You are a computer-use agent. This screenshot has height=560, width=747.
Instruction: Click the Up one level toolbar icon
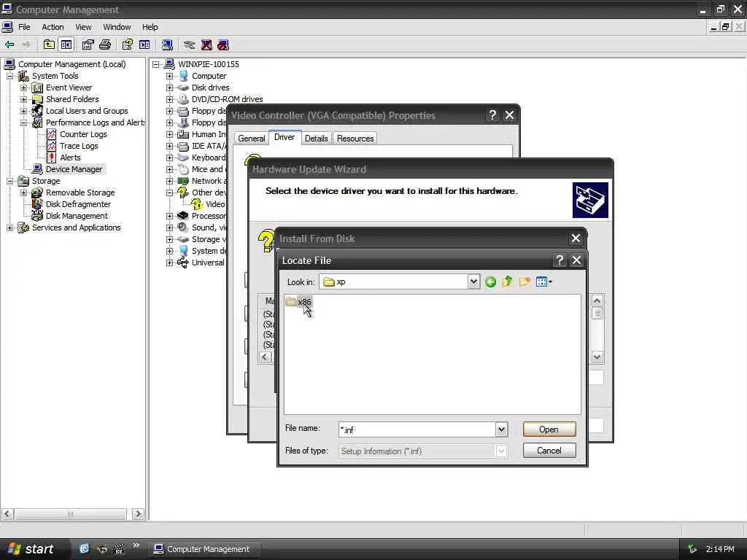tap(49, 44)
